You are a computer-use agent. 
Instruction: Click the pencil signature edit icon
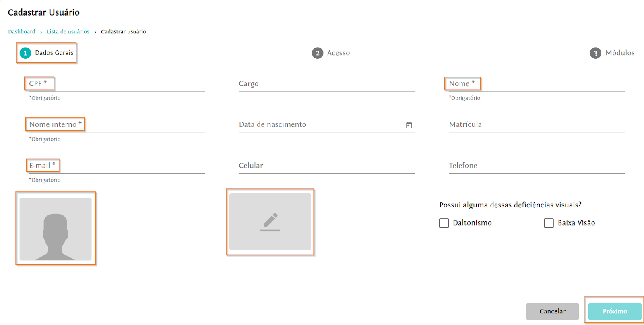pyautogui.click(x=270, y=222)
